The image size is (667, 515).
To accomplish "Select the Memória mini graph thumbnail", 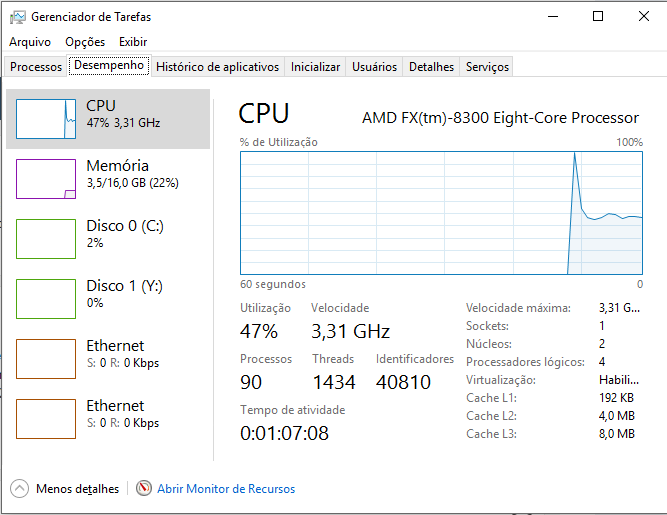I will [x=46, y=179].
